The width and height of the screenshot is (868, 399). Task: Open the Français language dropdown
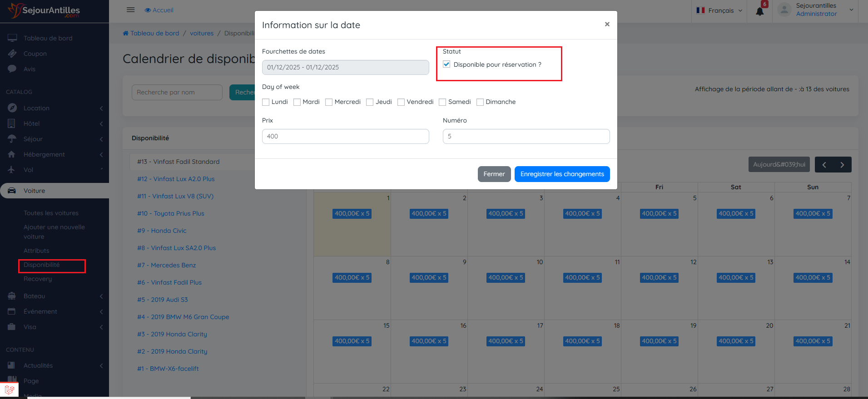tap(720, 10)
